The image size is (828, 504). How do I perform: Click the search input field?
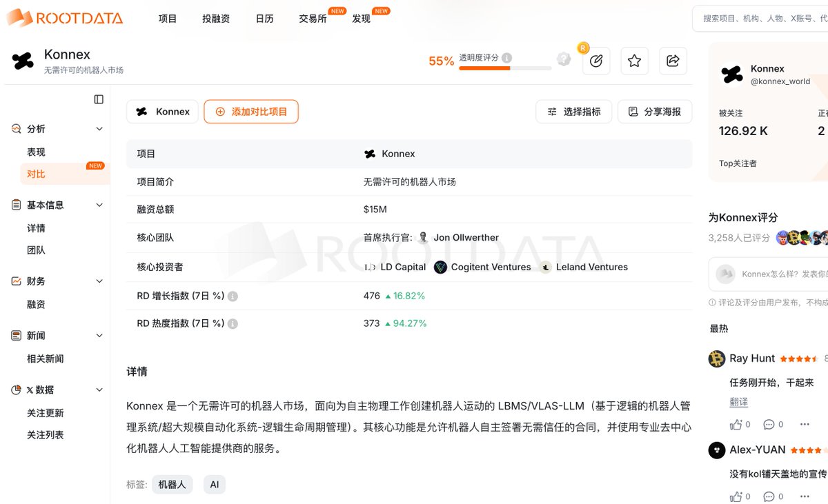(x=762, y=19)
